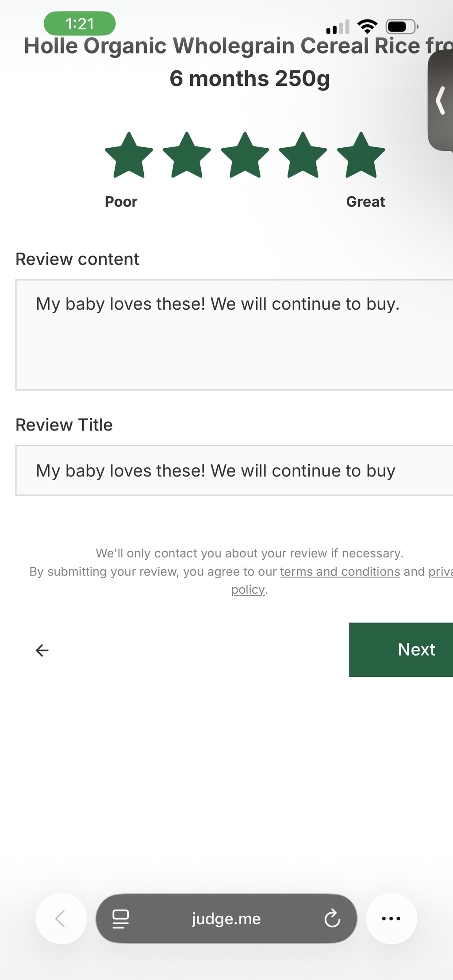Open the browser more options menu
The height and width of the screenshot is (980, 453).
[x=391, y=919]
